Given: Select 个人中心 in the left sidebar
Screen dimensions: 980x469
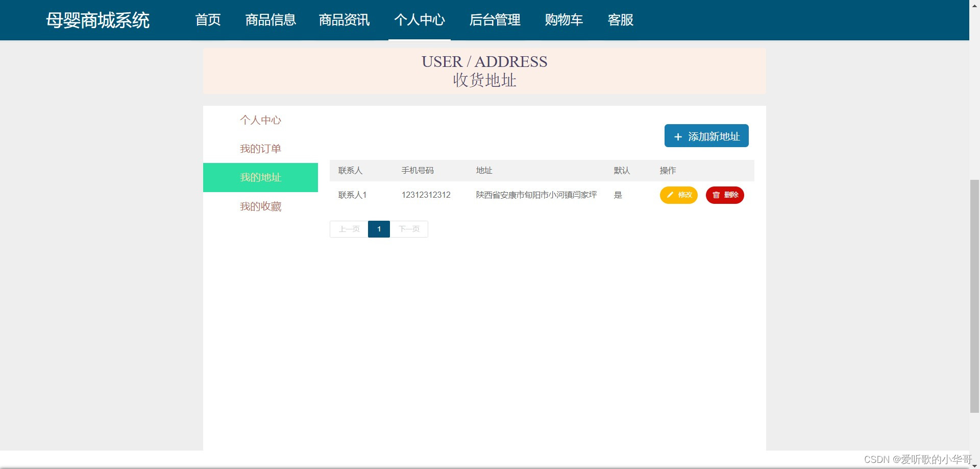Looking at the screenshot, I should (x=260, y=120).
